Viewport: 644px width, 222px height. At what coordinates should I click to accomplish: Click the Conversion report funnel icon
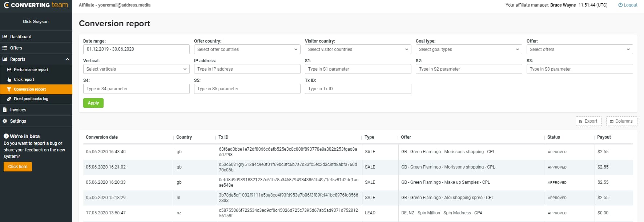click(9, 89)
